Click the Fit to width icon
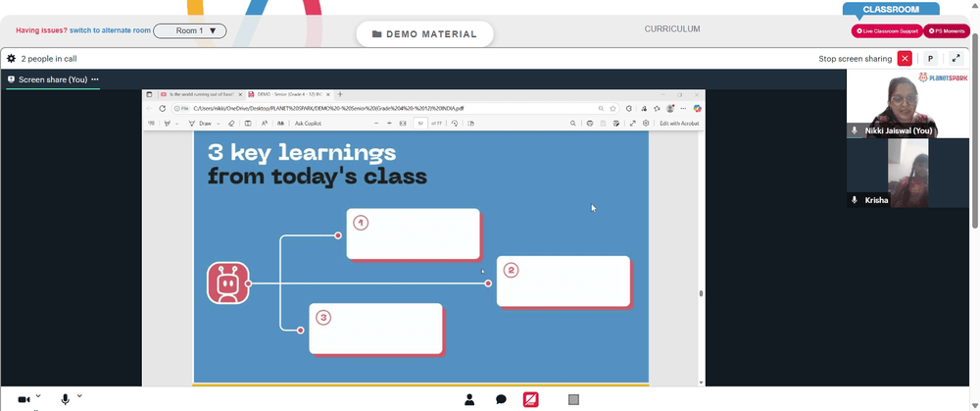This screenshot has width=980, height=411. [x=403, y=124]
